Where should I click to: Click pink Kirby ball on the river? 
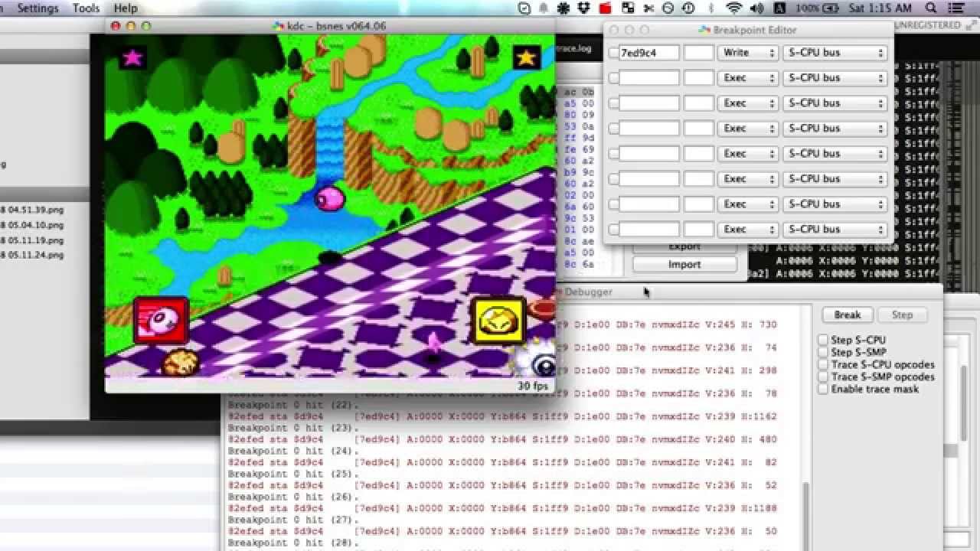point(330,199)
